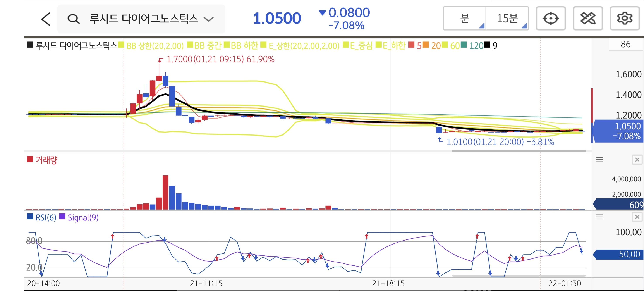Toggle the BB 상한 legend entry
Screen dimensions: 644x291
coord(155,46)
